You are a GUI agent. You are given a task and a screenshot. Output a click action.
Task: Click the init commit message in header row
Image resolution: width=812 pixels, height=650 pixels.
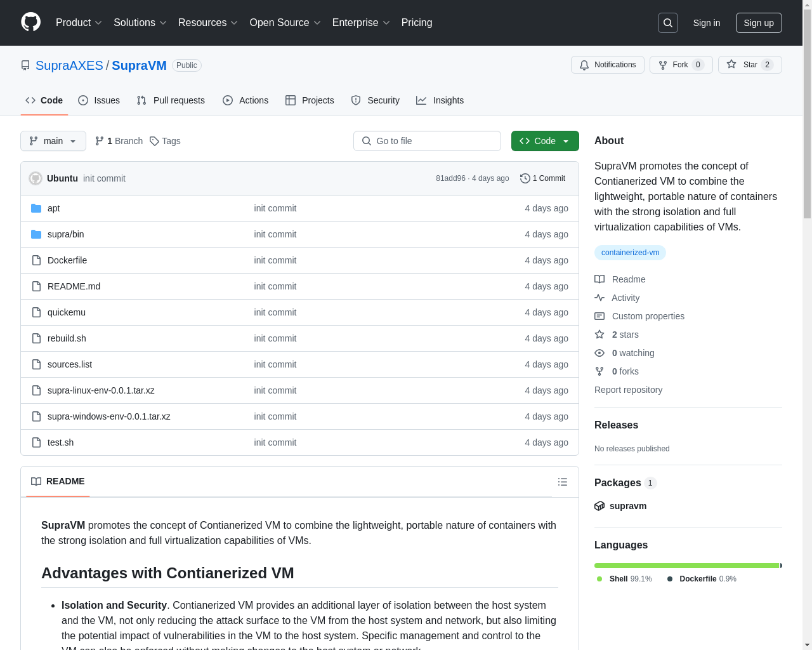(x=104, y=178)
